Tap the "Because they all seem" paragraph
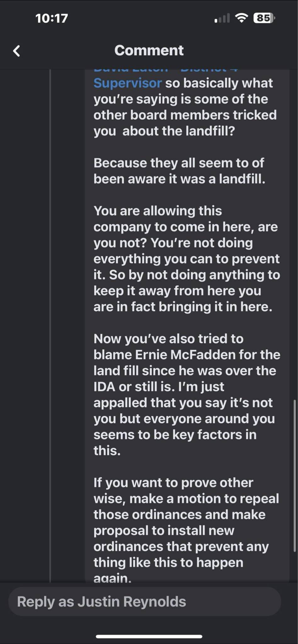 tap(179, 171)
